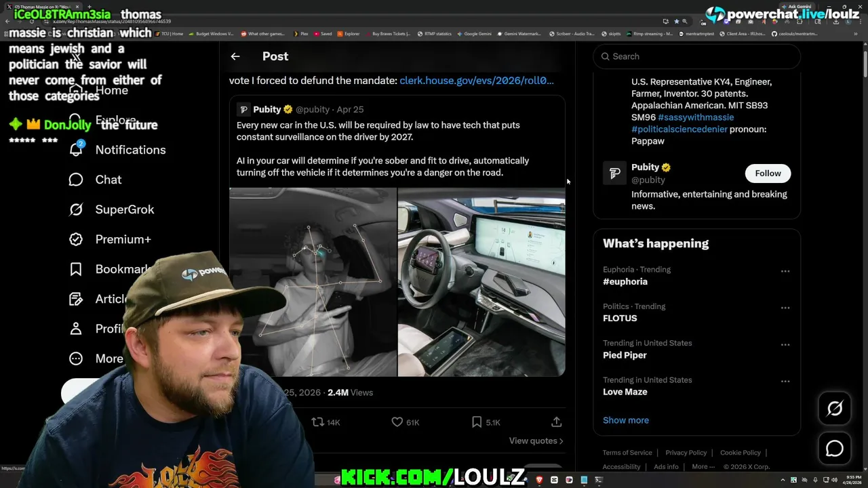Screen dimensions: 868x488
Task: Click the More ellipsis circle icon
Action: point(76,359)
